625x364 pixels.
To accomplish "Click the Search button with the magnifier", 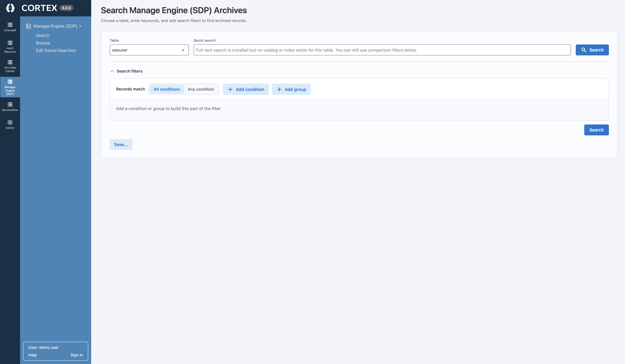I will (592, 50).
